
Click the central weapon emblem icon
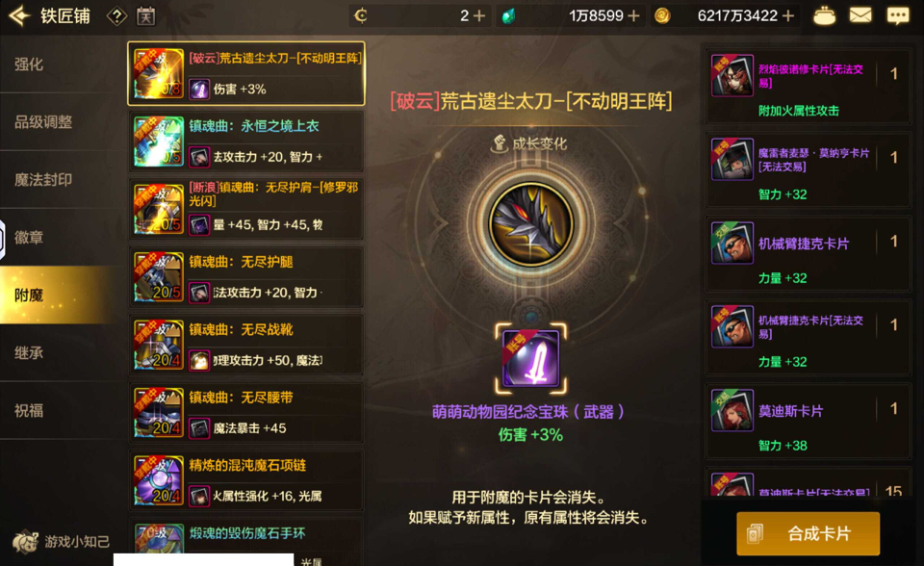[531, 224]
